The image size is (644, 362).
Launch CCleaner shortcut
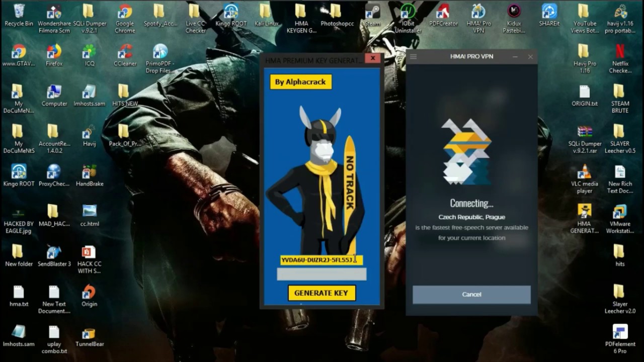[x=125, y=55]
